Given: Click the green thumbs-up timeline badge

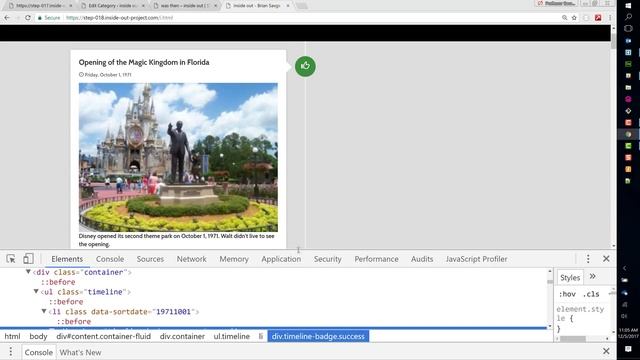Looking at the screenshot, I should click(305, 66).
